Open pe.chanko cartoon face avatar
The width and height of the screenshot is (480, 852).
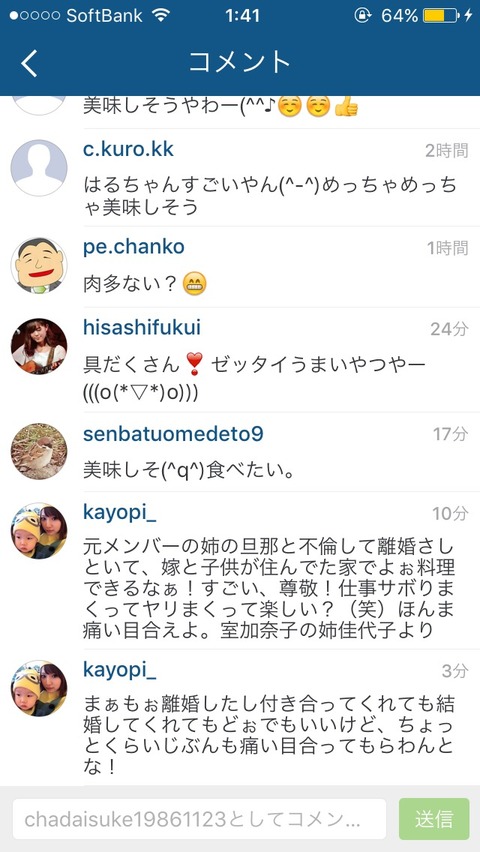tap(39, 266)
